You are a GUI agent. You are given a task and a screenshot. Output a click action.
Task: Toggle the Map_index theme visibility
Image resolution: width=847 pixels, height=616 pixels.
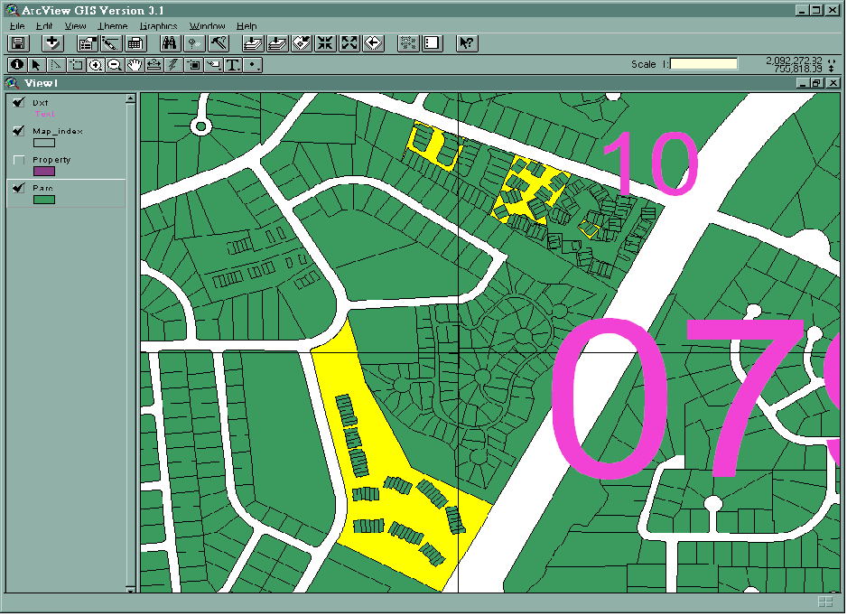18,131
